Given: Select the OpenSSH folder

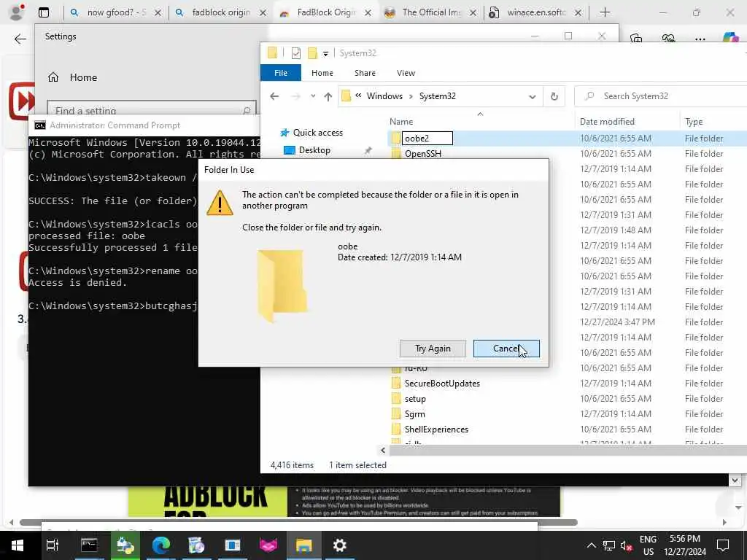Looking at the screenshot, I should (422, 154).
